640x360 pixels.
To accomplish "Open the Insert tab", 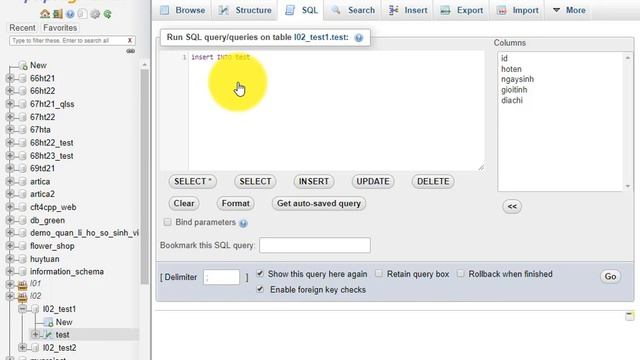I will [408, 10].
